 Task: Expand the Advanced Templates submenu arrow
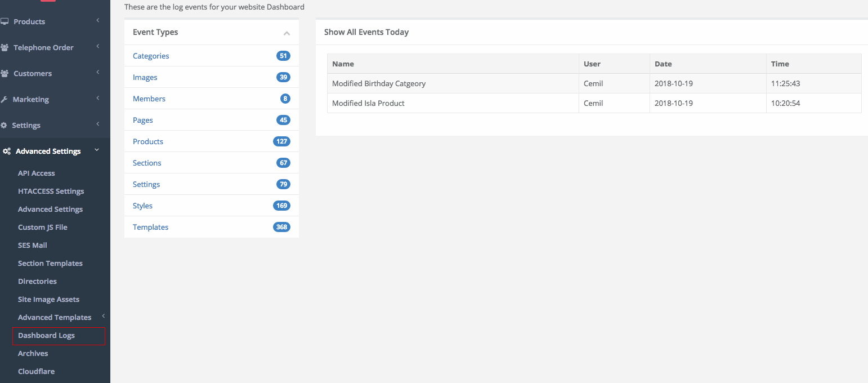103,317
